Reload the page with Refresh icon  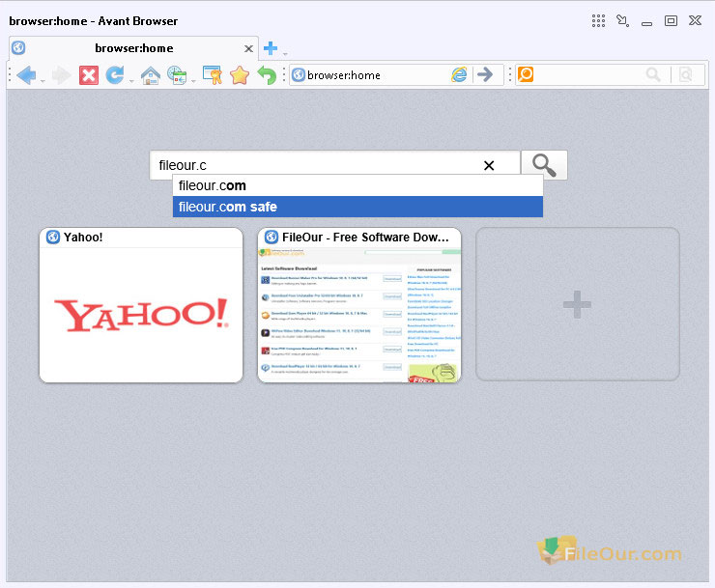[x=115, y=75]
